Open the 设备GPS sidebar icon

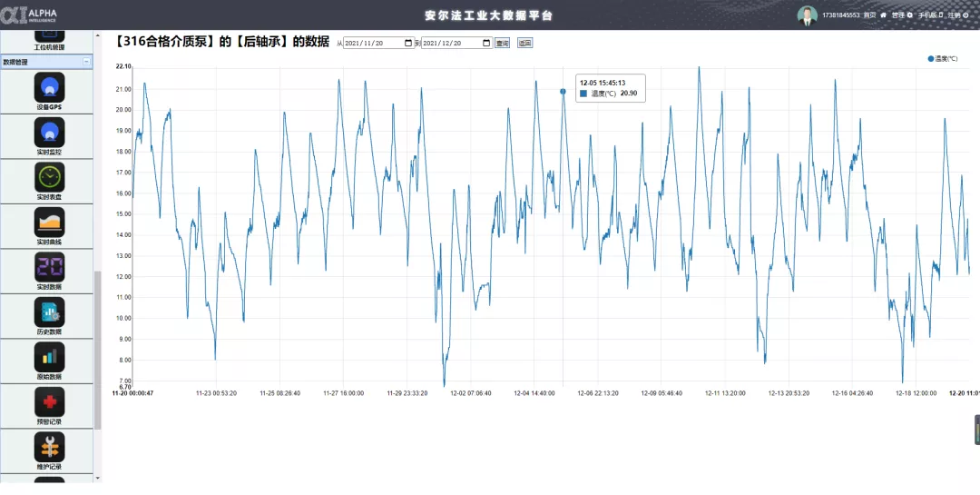(49, 87)
